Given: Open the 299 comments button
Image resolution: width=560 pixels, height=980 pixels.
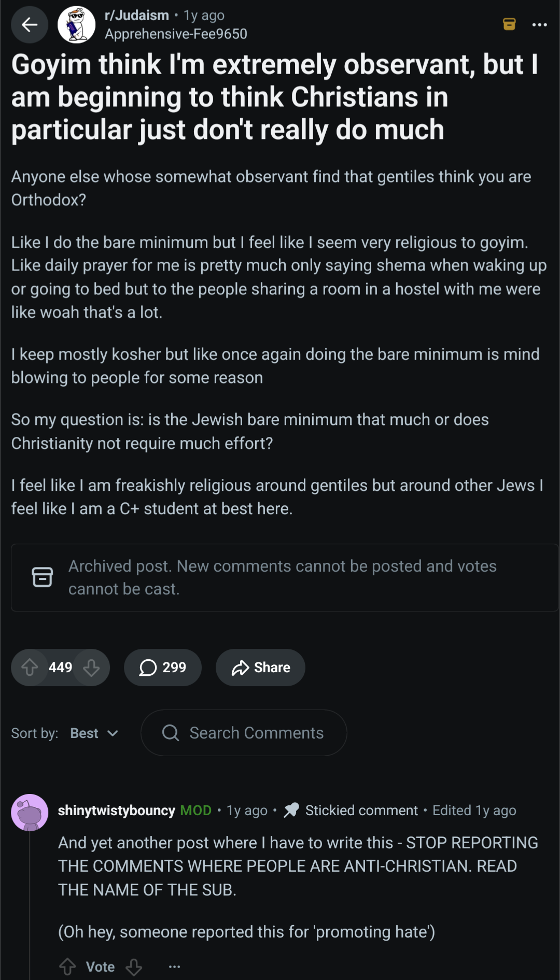Looking at the screenshot, I should 162,667.
